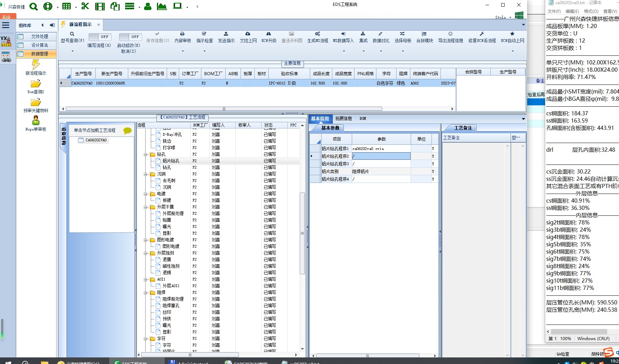Open 新流程指示 lightning shortcut

(x=36, y=67)
